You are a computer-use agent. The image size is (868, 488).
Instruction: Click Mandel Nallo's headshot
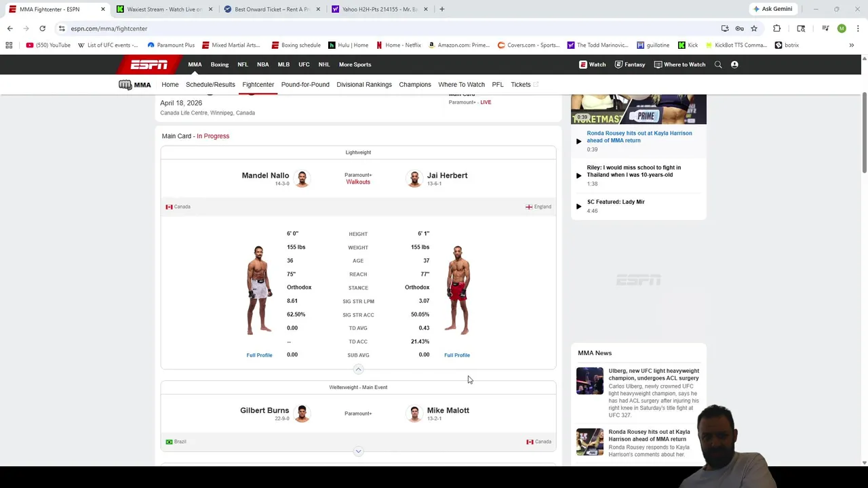(x=302, y=178)
